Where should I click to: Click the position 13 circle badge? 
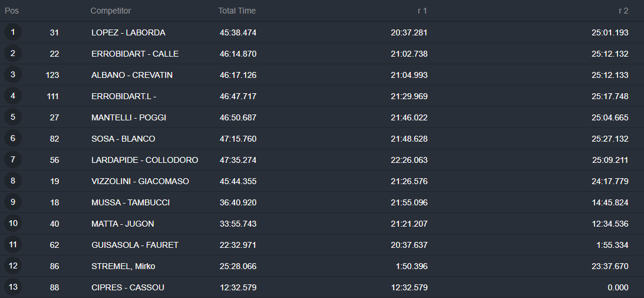coord(13,287)
